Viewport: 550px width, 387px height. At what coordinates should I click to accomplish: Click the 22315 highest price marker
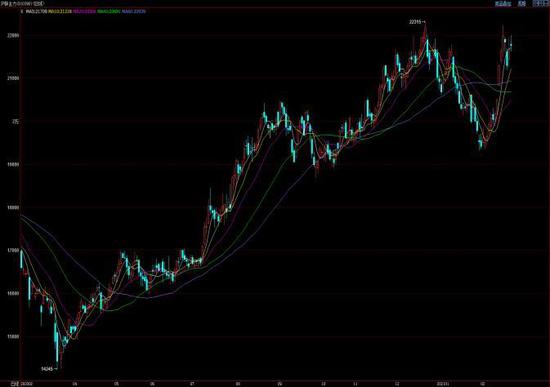click(x=417, y=22)
